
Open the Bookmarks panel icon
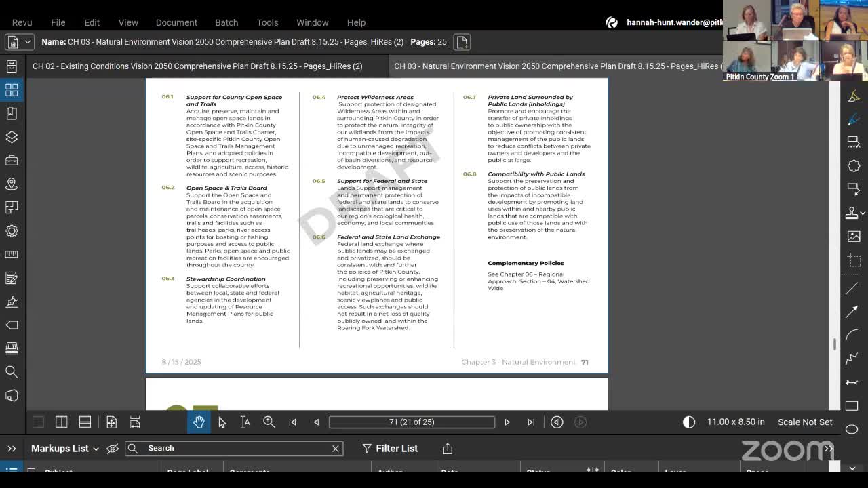(x=12, y=113)
